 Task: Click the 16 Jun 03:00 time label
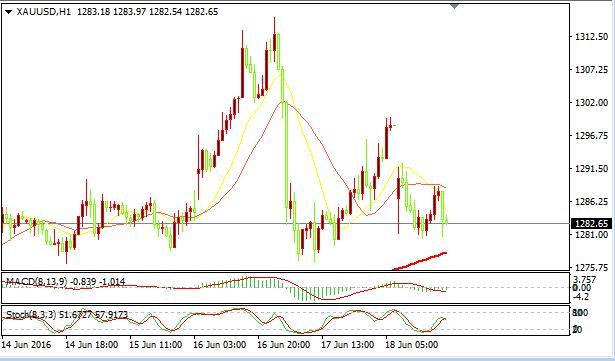tap(220, 345)
